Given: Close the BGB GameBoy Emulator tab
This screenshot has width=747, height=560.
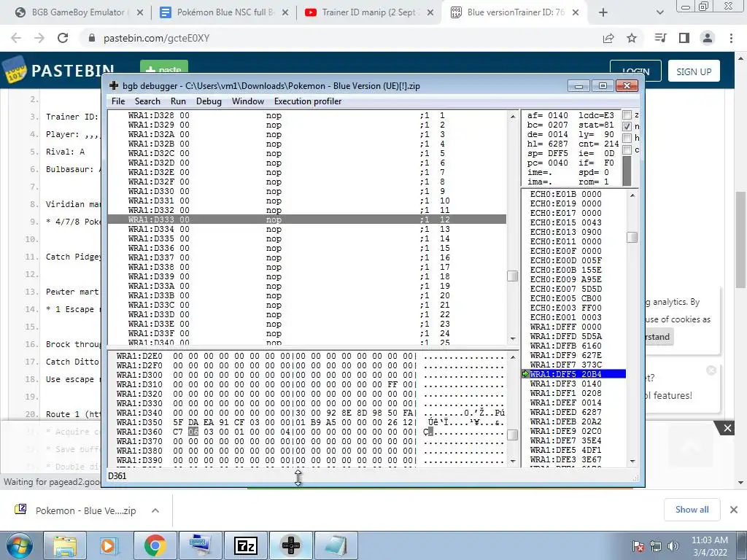Looking at the screenshot, I should [140, 12].
